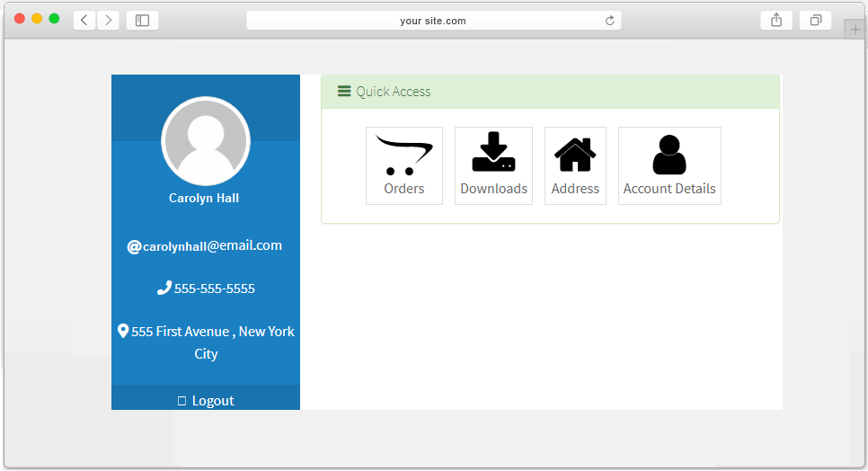
Task: Click the carolynhall@email.com address
Action: click(213, 245)
